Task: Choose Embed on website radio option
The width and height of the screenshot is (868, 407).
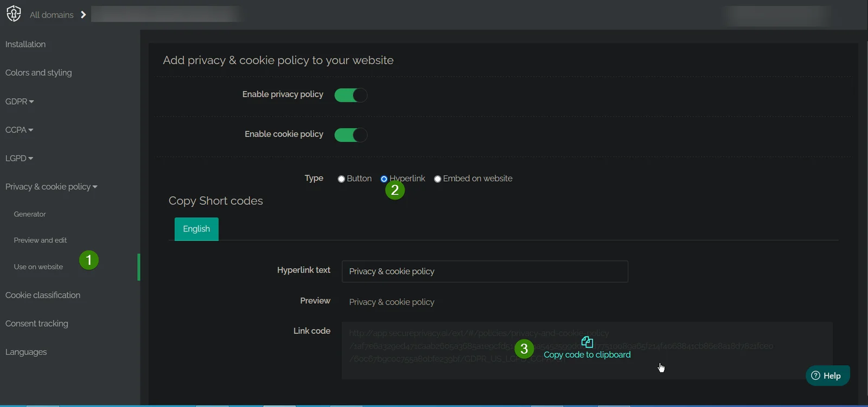Action: point(437,179)
